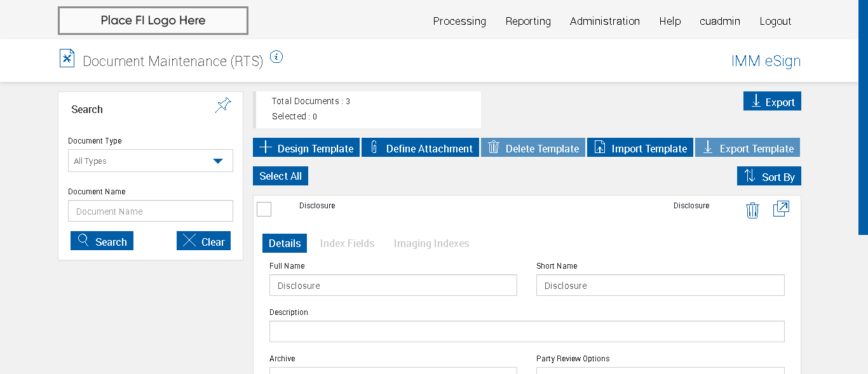The height and width of the screenshot is (374, 868).
Task: Click the Design Template button
Action: 306,148
